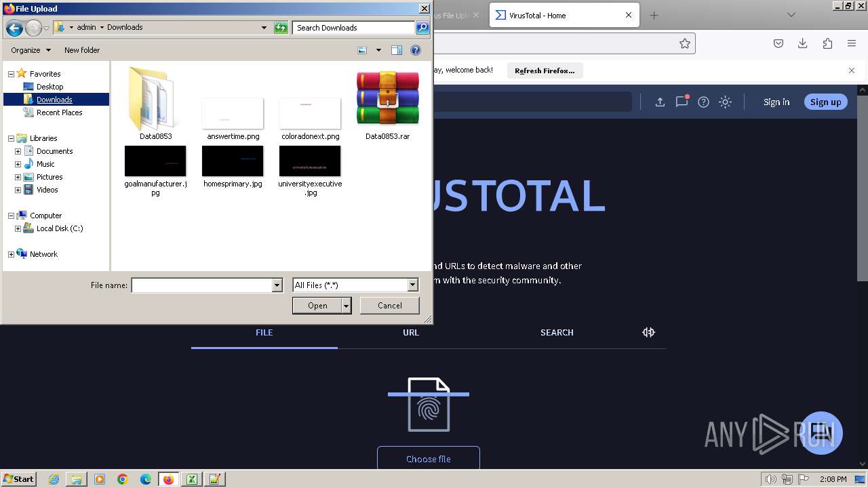Open a new Firefox tab
Screen dimensions: 868x488
point(654,15)
